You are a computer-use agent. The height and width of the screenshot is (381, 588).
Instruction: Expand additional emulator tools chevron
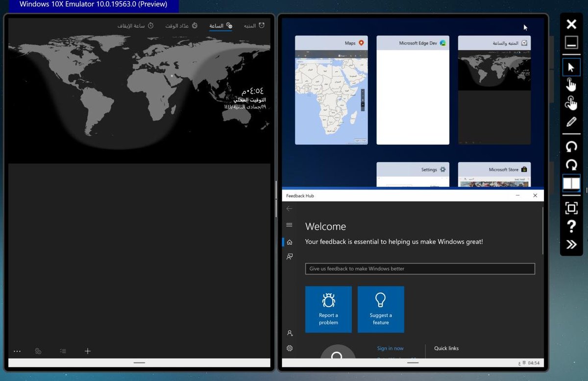[x=571, y=244]
